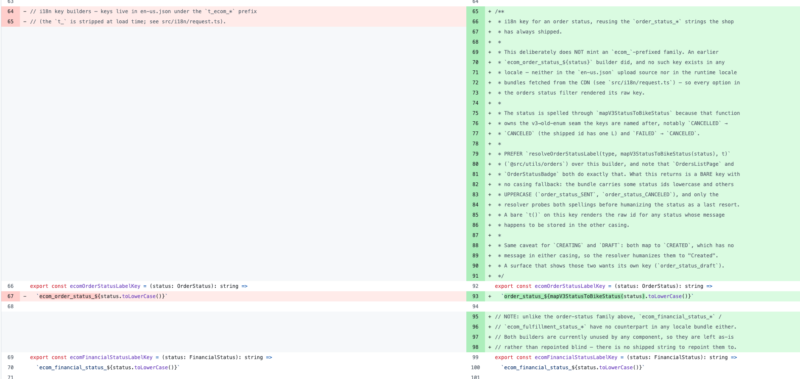Click line 'PREFER `resolveOrderStatusLabel(type,'

coord(614,154)
